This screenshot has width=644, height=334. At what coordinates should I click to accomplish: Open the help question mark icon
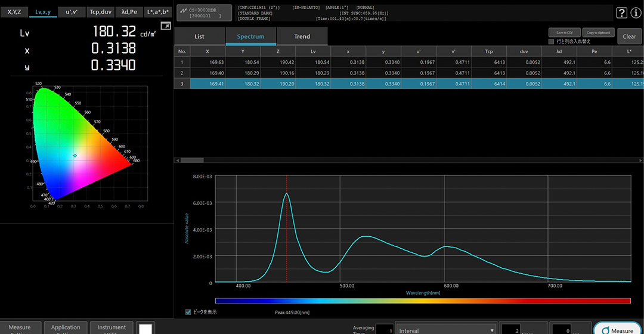click(621, 13)
